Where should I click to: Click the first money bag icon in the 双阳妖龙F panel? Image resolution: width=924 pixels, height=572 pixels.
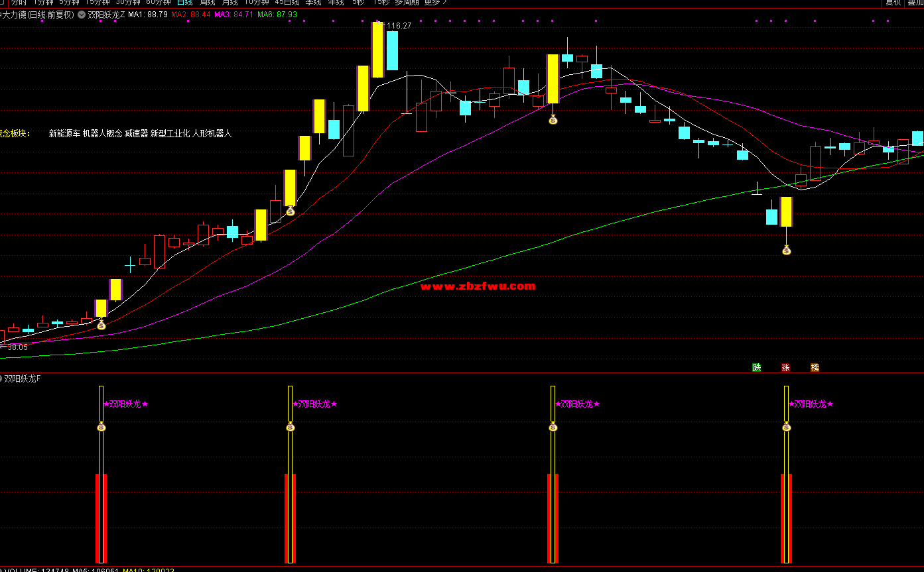[101, 427]
